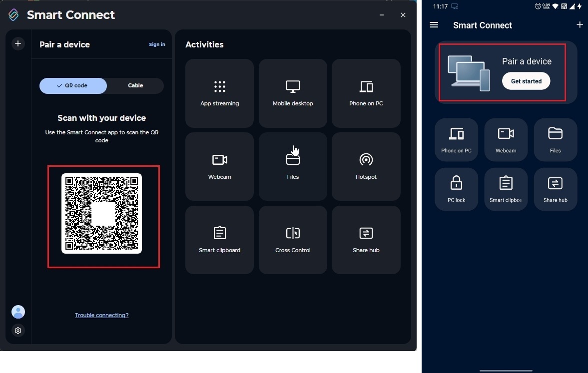Launch the Cross Control activity
This screenshot has width=588, height=373.
coord(293,240)
